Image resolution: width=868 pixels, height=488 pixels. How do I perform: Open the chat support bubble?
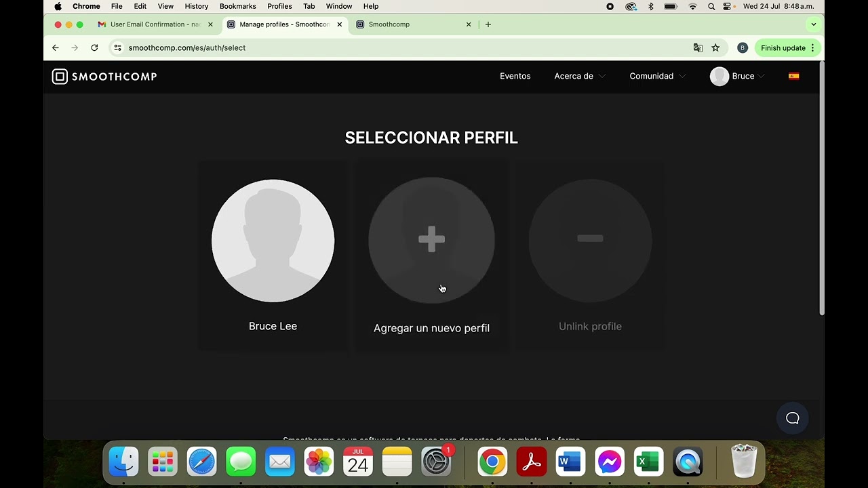pos(793,418)
